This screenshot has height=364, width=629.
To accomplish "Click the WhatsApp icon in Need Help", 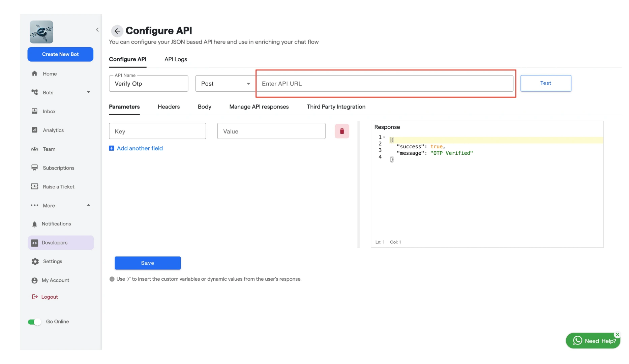I will click(x=577, y=340).
